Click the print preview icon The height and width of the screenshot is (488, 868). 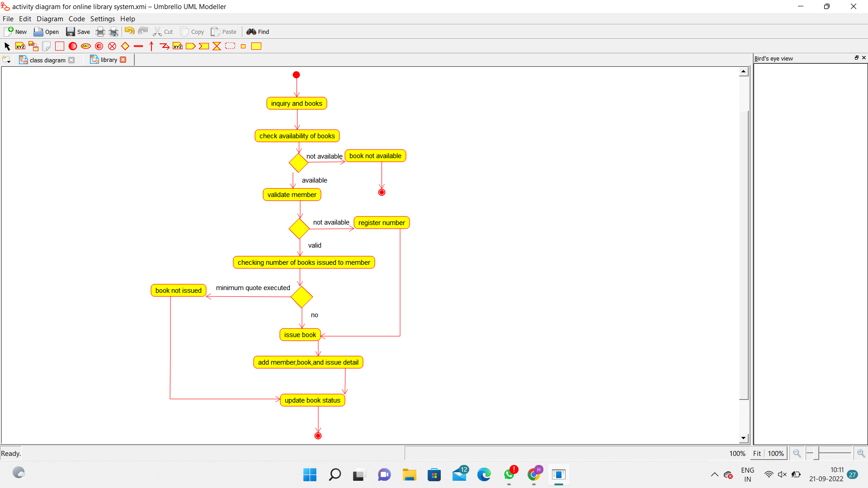pyautogui.click(x=113, y=32)
